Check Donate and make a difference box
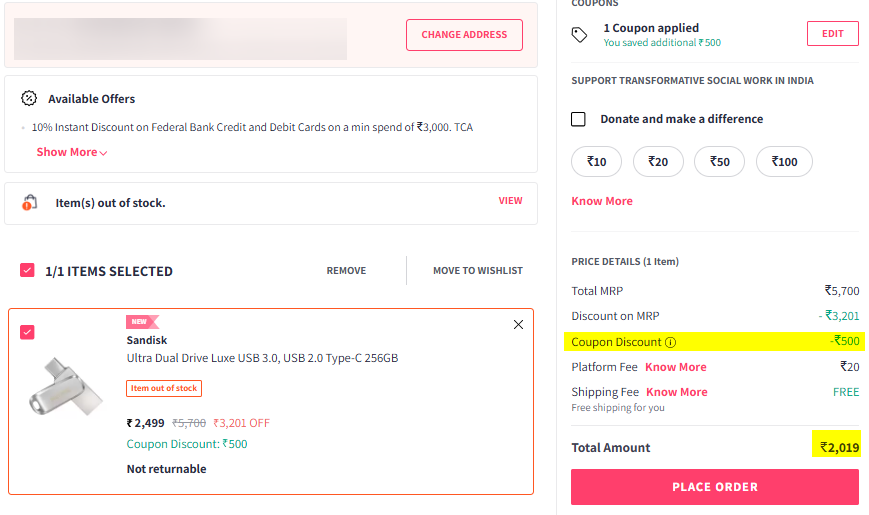Viewport: 869px width, 515px height. 578,119
